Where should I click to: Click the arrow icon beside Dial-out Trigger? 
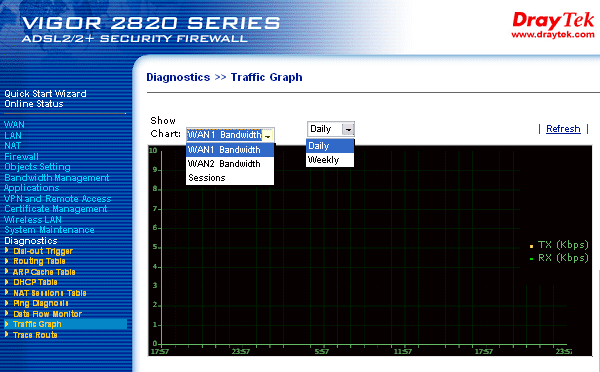click(x=7, y=250)
